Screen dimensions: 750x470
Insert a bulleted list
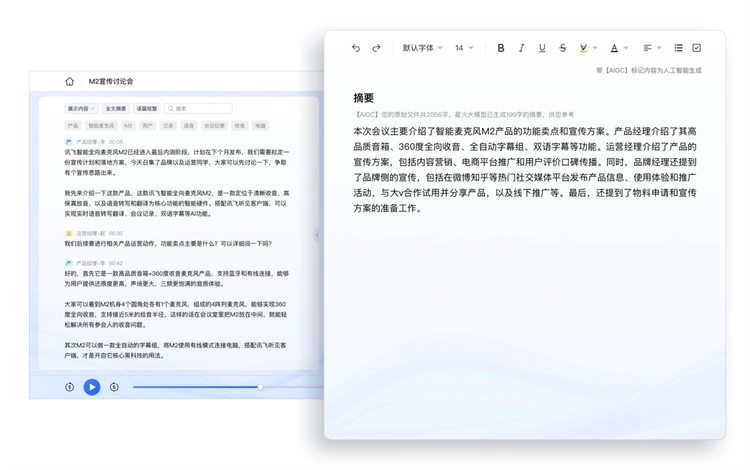pos(678,48)
